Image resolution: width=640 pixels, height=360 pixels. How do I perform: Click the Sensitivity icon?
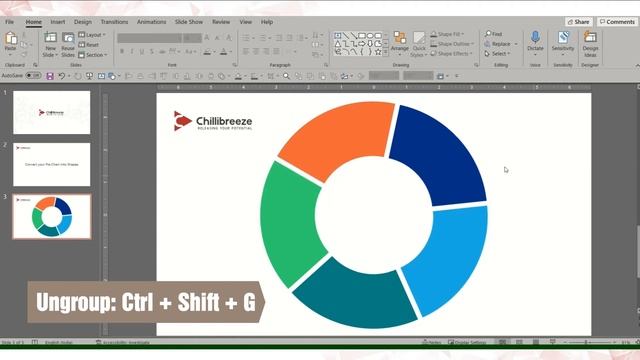pos(563,38)
